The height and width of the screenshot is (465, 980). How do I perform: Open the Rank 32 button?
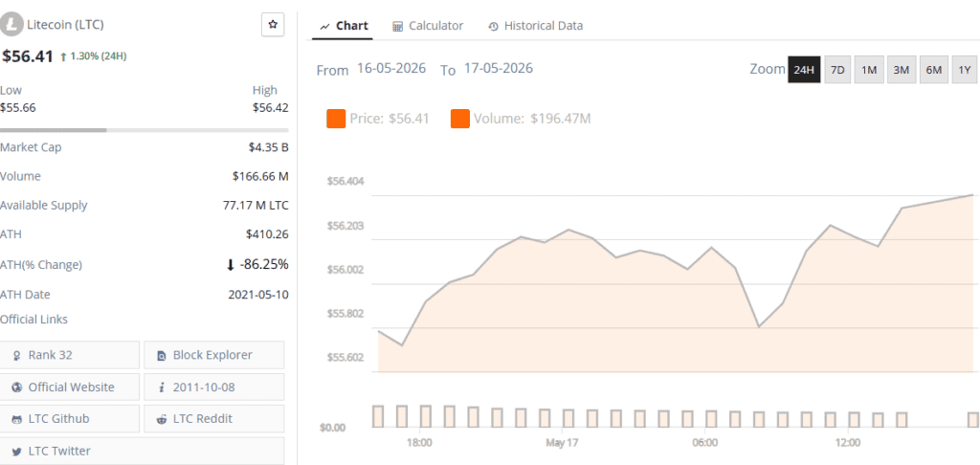[69, 355]
